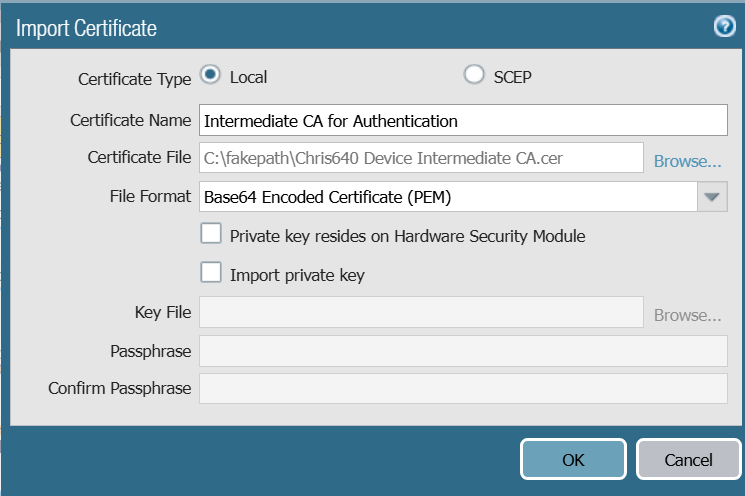Image resolution: width=745 pixels, height=496 pixels.
Task: Expand the File Format dropdown arrow
Action: [x=711, y=197]
